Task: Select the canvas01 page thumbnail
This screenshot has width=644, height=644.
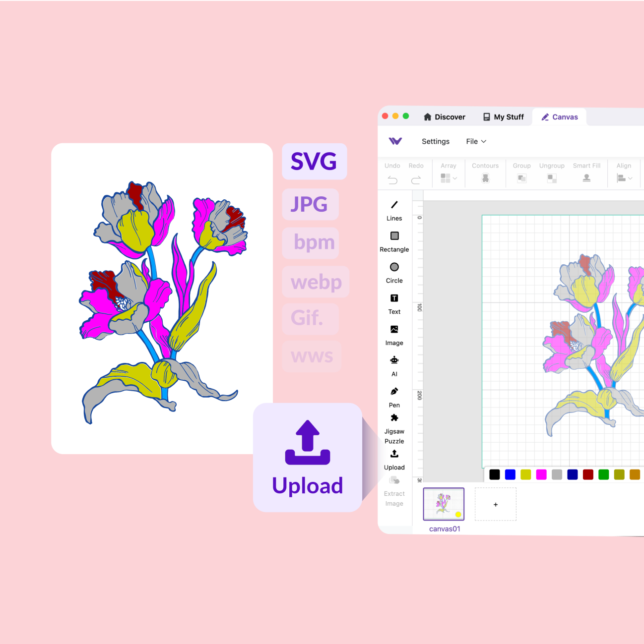Action: pos(444,504)
